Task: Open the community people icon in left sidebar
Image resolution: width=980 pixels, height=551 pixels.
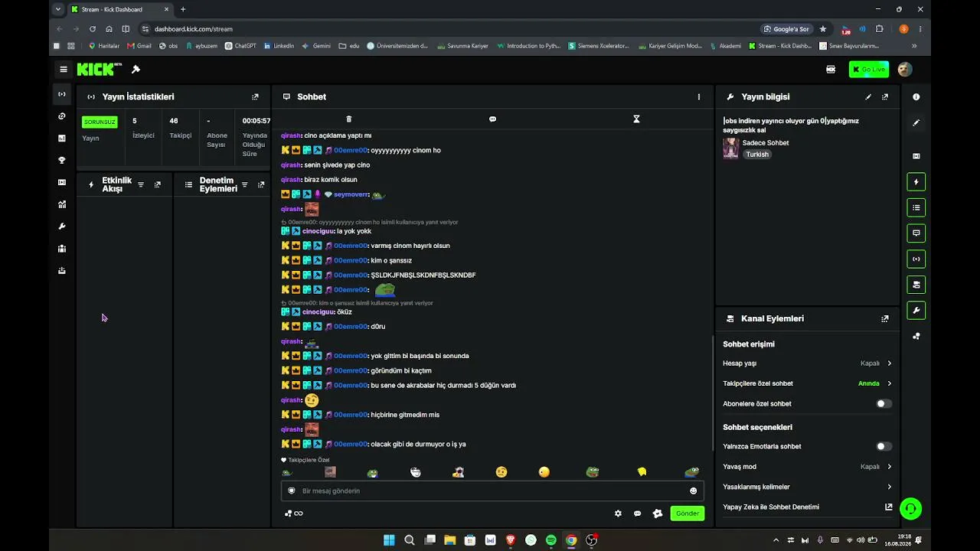Action: (x=62, y=249)
